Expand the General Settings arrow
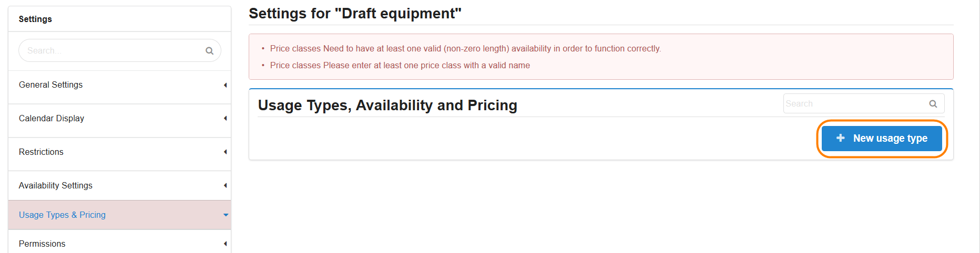The height and width of the screenshot is (253, 980). (x=225, y=85)
